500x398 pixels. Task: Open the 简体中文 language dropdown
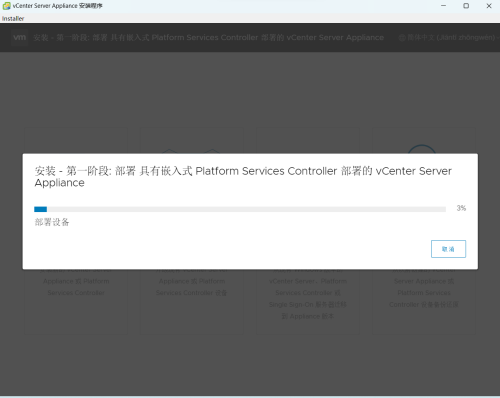[x=449, y=38]
